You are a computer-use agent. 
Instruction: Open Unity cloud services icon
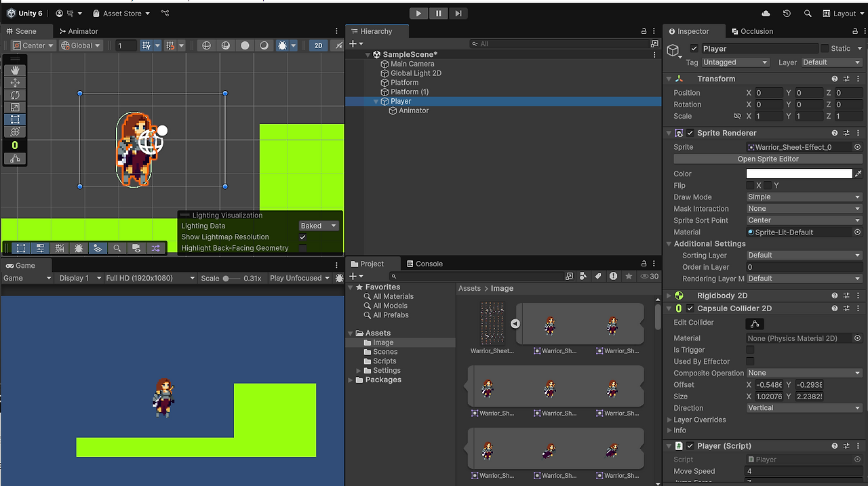click(x=766, y=14)
